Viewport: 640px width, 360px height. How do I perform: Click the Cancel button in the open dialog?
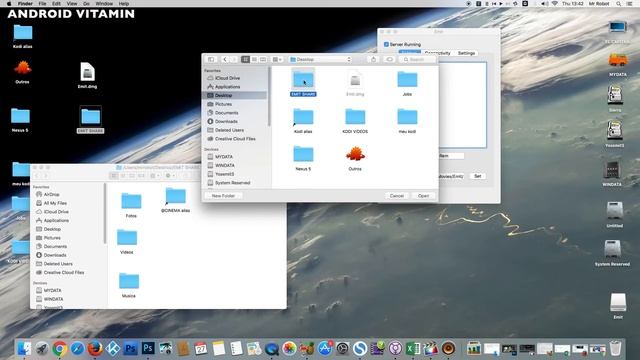click(x=396, y=196)
